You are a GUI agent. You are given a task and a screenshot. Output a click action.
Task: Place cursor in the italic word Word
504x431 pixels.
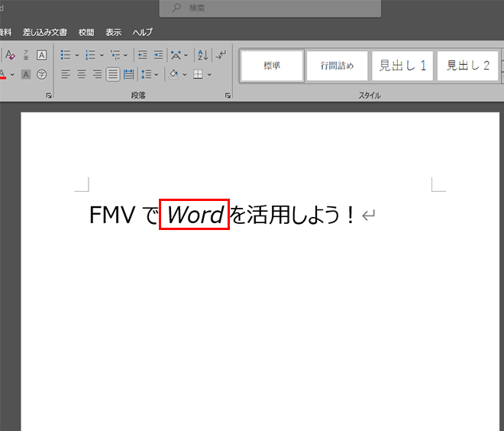(195, 215)
